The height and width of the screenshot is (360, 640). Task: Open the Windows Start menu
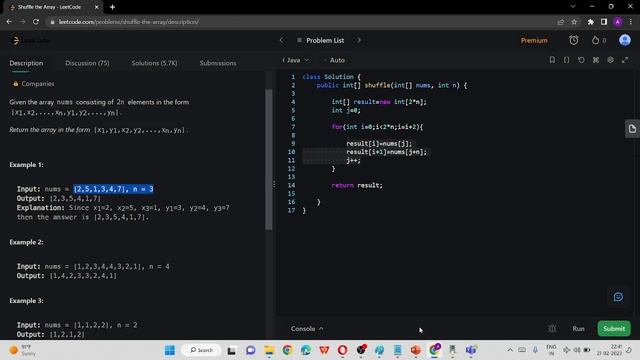tap(170, 350)
